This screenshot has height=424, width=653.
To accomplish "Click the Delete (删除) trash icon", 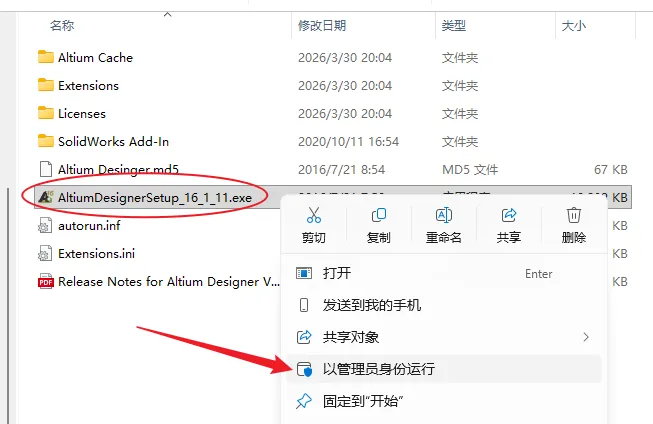I will (573, 215).
